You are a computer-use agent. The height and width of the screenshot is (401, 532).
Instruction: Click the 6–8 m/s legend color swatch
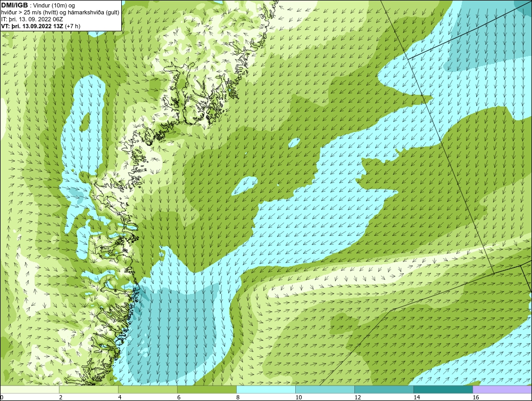click(x=207, y=389)
